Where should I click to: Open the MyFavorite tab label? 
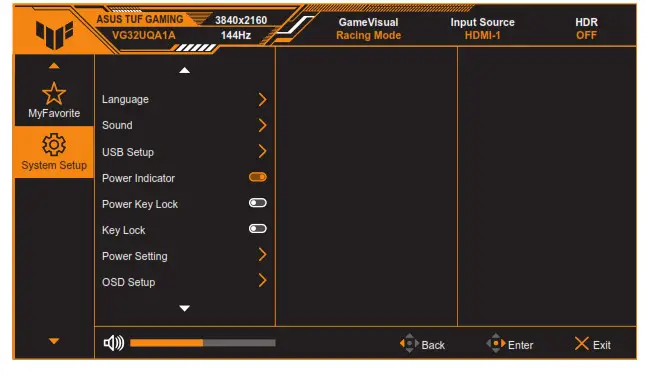pos(54,113)
